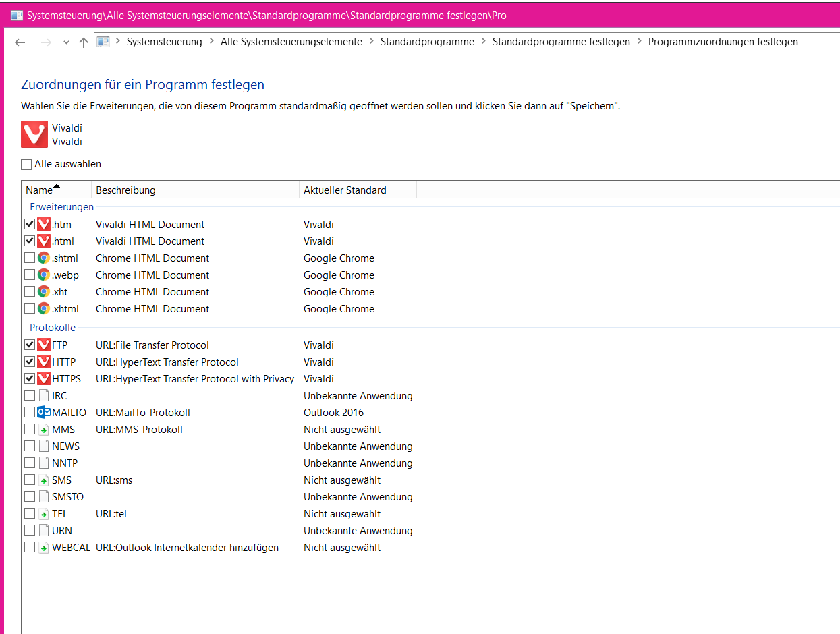The width and height of the screenshot is (840, 634).
Task: Click the Vivaldi icon next to FTP
Action: click(44, 345)
